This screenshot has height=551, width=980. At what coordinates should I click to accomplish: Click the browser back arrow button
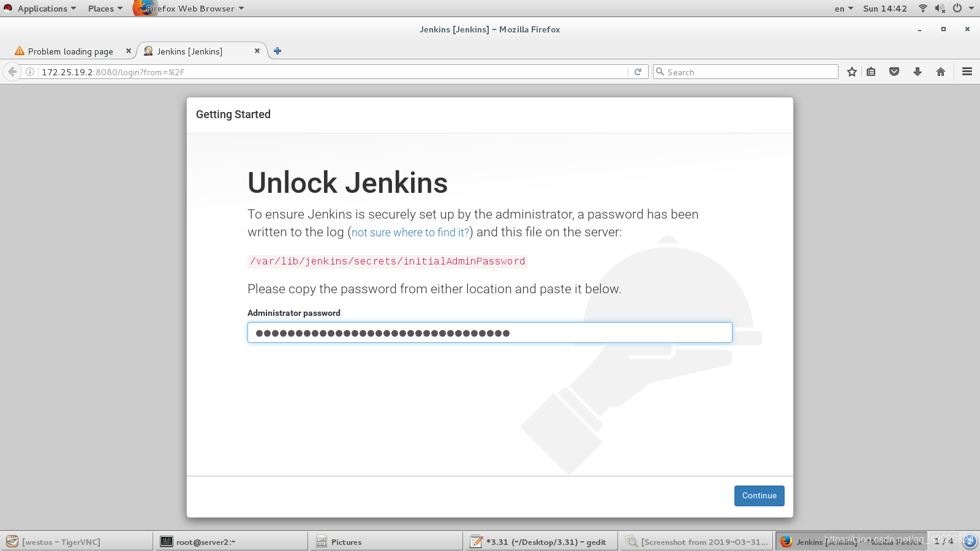coord(12,72)
